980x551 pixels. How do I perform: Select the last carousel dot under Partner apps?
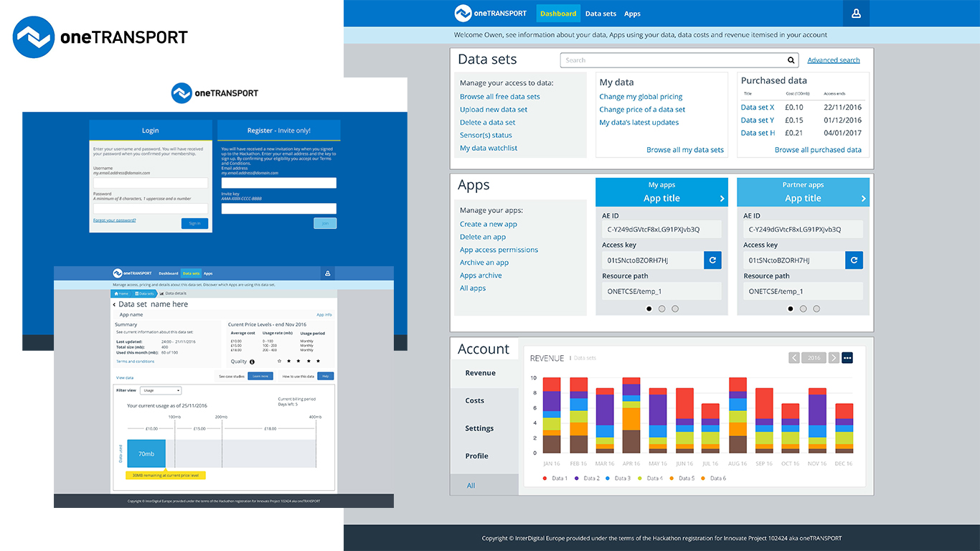816,309
